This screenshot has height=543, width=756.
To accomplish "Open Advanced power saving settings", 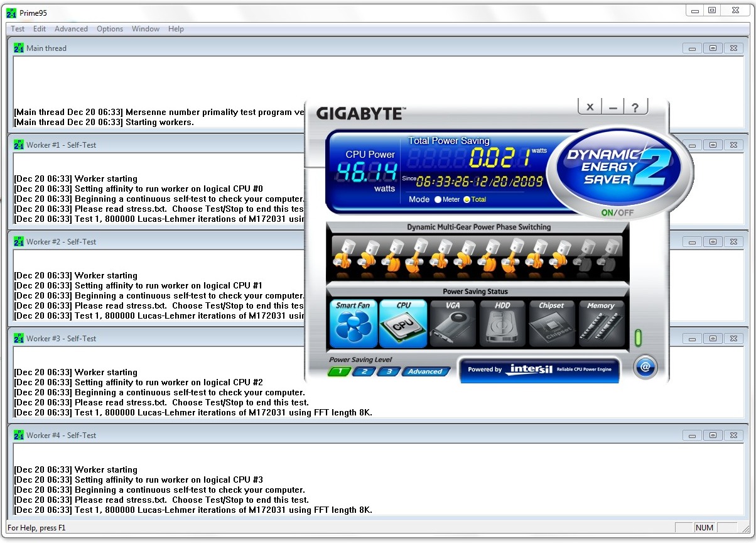I will (x=426, y=371).
